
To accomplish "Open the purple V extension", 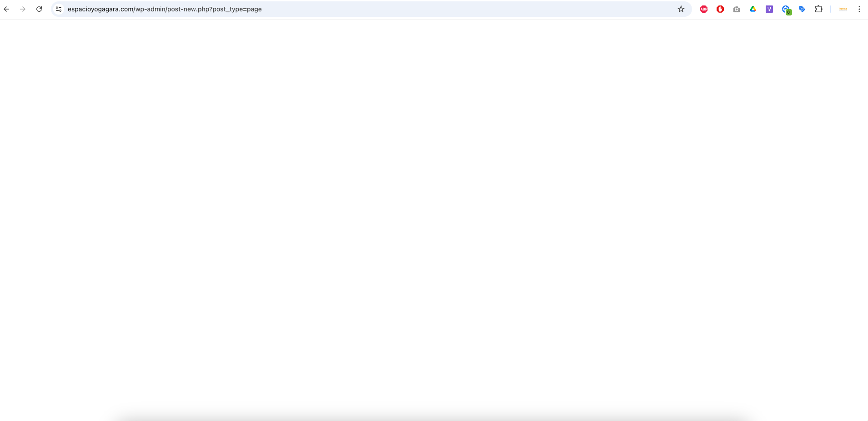I will pyautogui.click(x=769, y=9).
